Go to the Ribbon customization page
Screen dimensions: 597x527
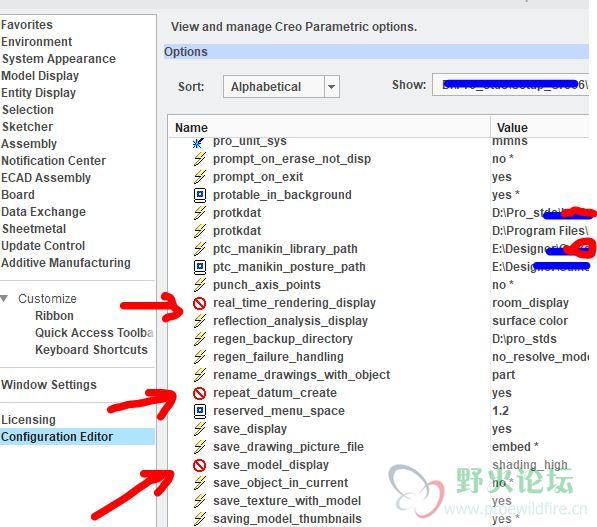(x=54, y=316)
